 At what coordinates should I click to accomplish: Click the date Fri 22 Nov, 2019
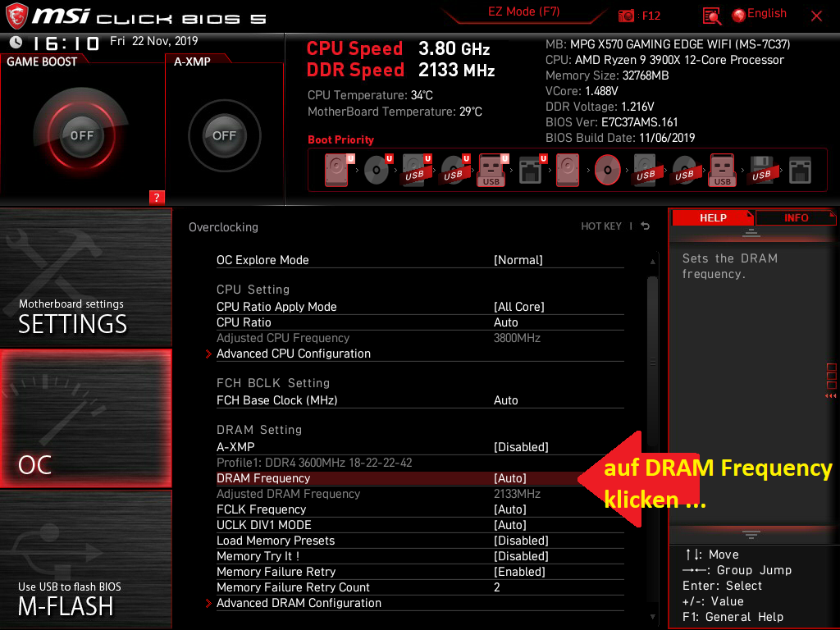[x=153, y=41]
